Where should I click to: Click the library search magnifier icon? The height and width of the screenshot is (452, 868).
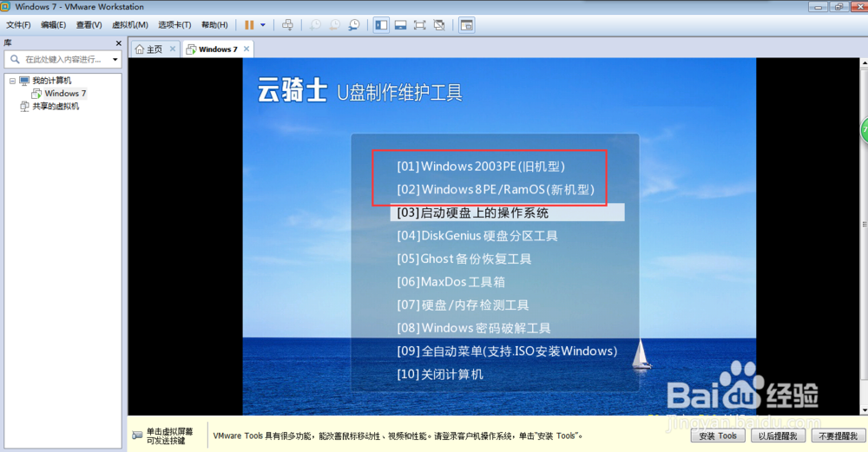point(15,59)
